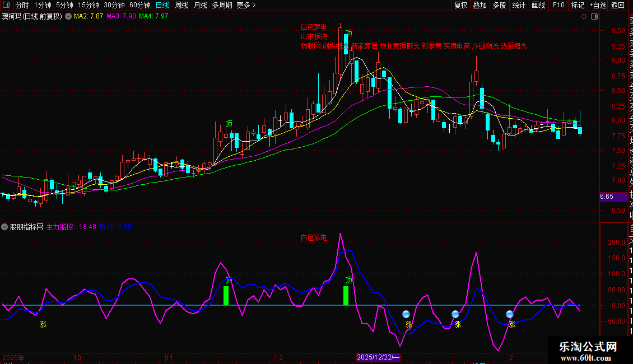Switch to 分时 chart tab
This screenshot has height=364, width=633.
[x=22, y=5]
